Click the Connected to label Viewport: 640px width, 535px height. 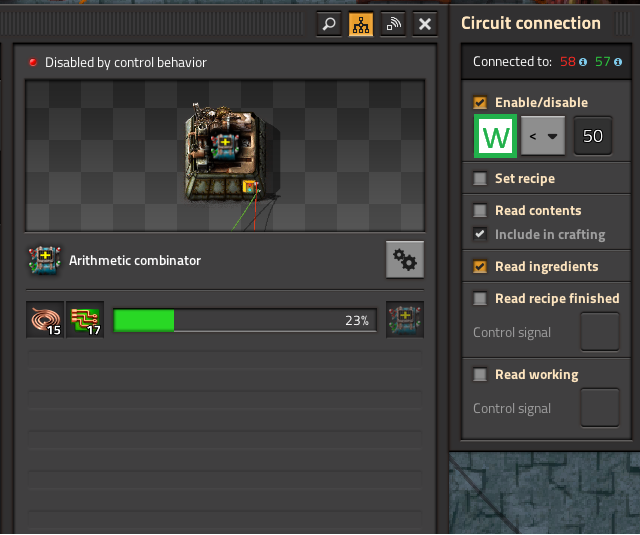click(512, 62)
